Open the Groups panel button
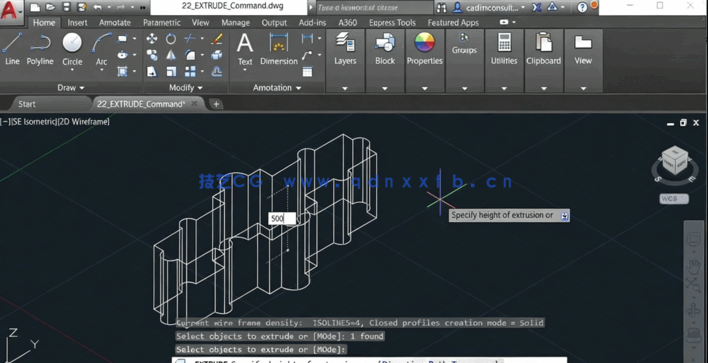Viewport: 708px width, 363px height. (x=464, y=43)
